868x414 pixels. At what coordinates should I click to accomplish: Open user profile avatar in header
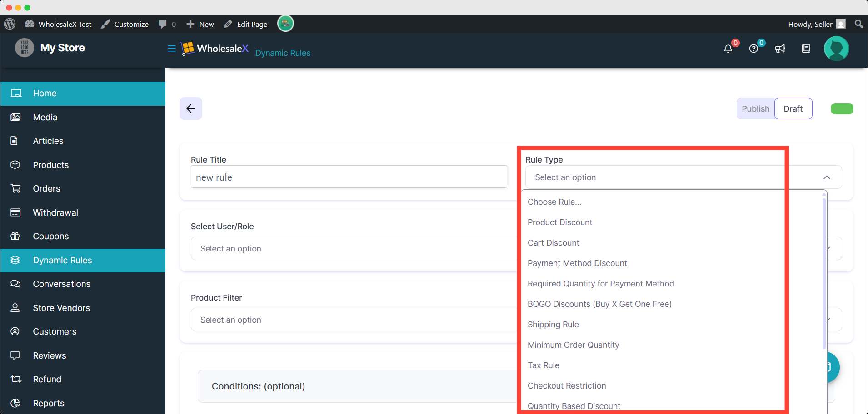pos(837,49)
